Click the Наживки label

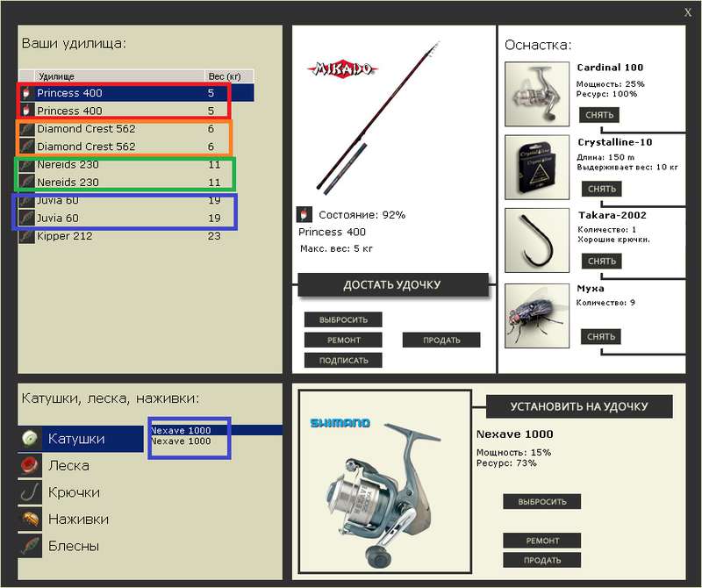coord(78,520)
